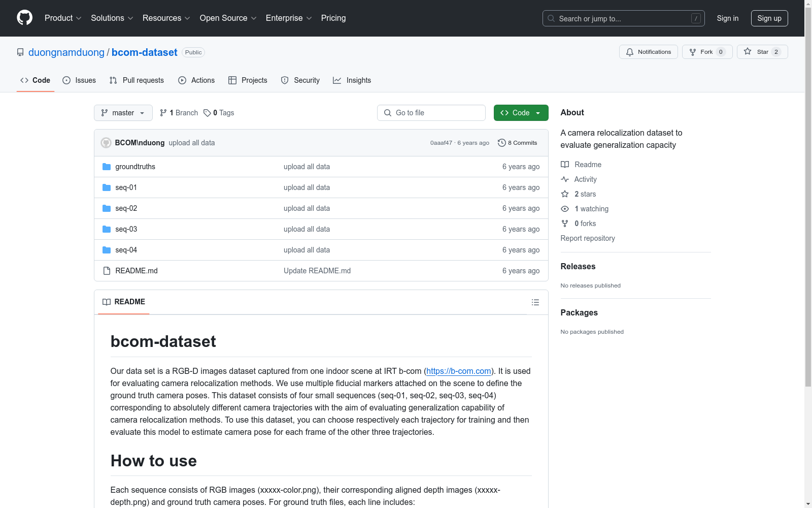Click Report repository link
812x508 pixels.
click(x=588, y=238)
